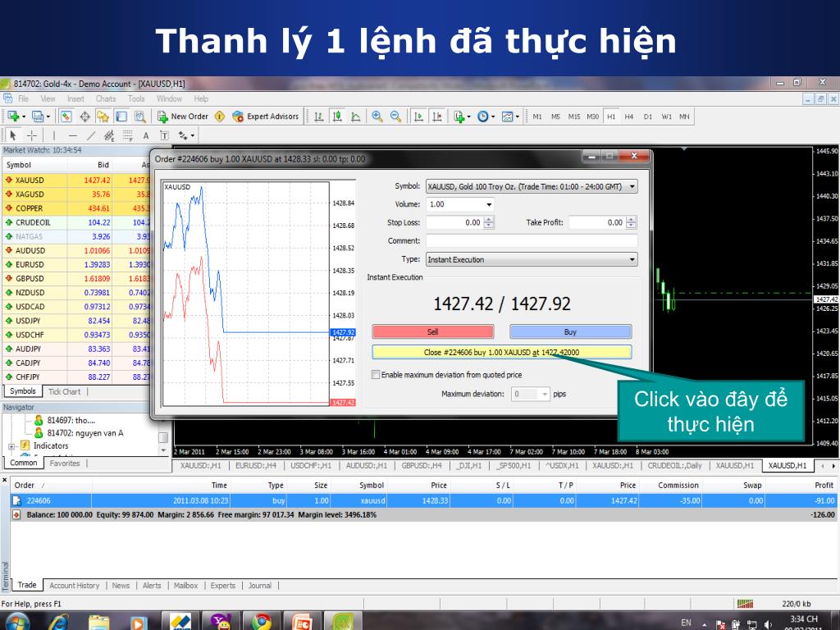The image size is (840, 630).
Task: Switch chart to Line Chart icon
Action: pyautogui.click(x=356, y=116)
